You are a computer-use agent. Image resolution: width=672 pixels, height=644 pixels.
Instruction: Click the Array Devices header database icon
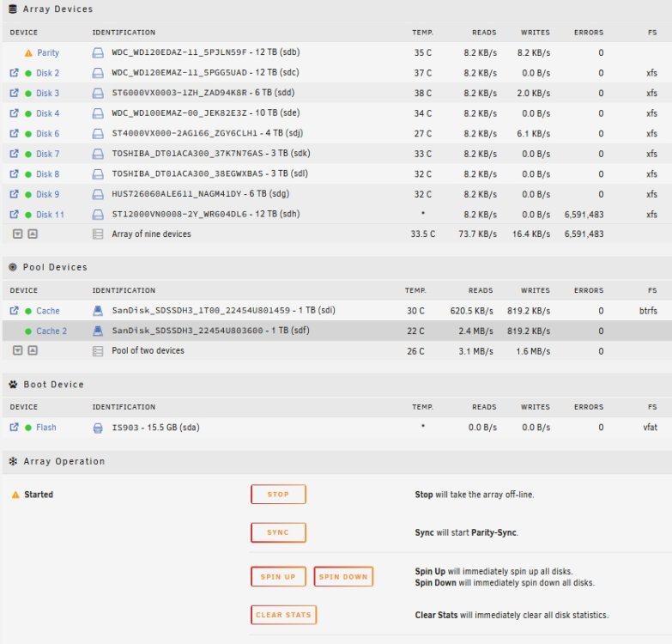(x=13, y=9)
